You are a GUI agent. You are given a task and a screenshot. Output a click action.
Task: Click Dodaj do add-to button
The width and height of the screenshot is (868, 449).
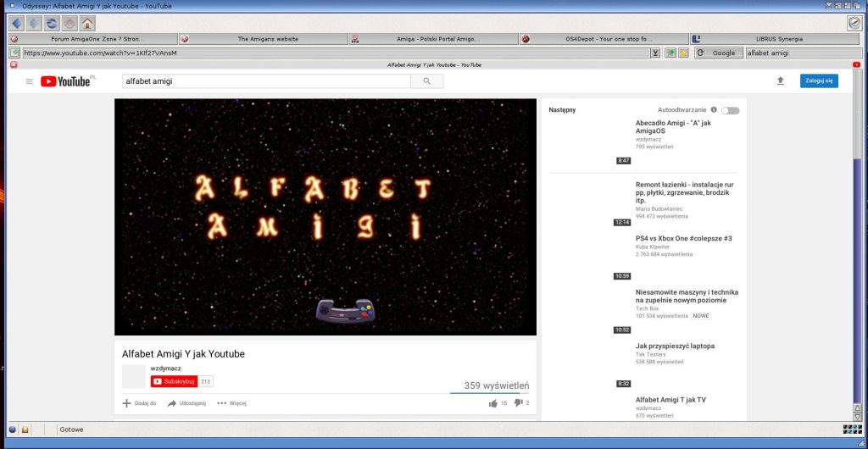[139, 403]
